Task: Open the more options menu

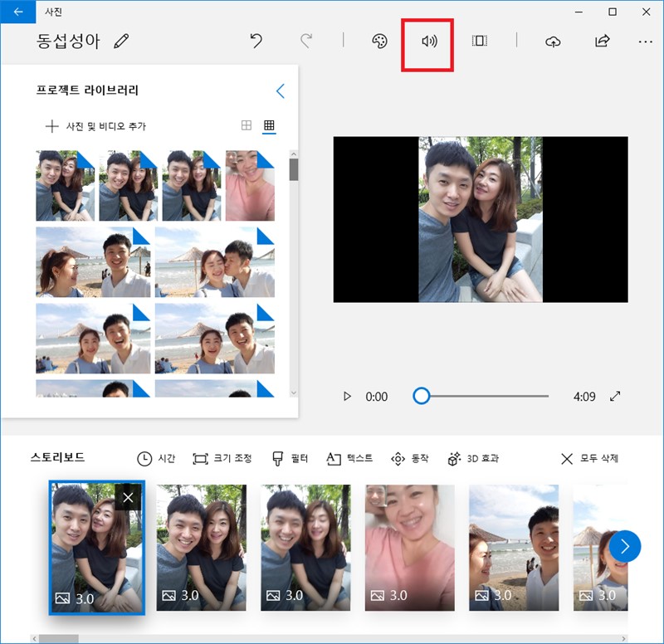Action: (x=645, y=41)
